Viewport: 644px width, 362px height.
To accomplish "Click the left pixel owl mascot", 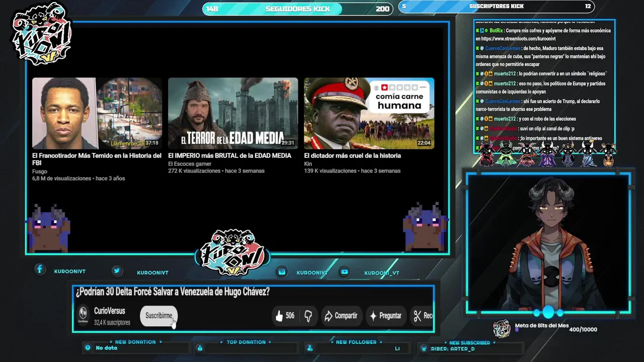I will pyautogui.click(x=49, y=227).
